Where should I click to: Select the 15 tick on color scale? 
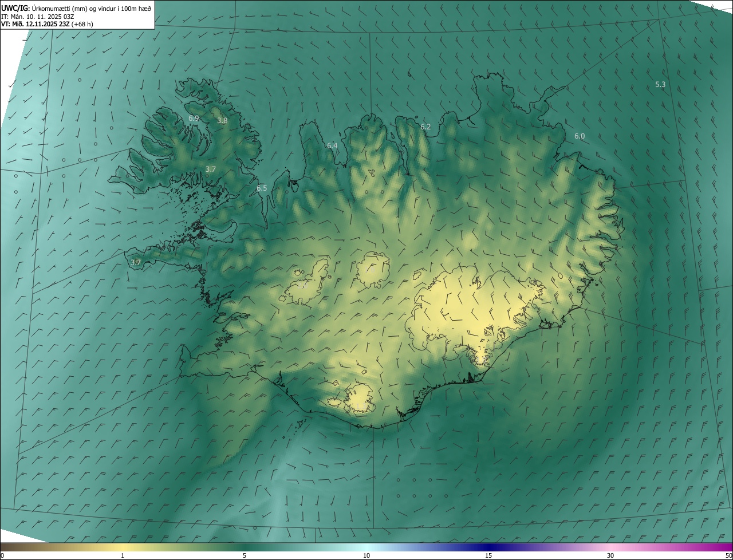pos(488,555)
